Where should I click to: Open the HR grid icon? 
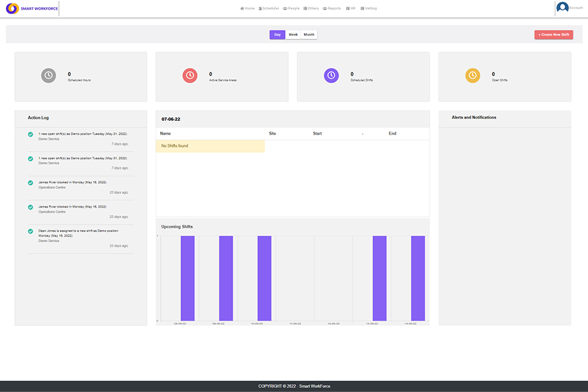(x=348, y=8)
